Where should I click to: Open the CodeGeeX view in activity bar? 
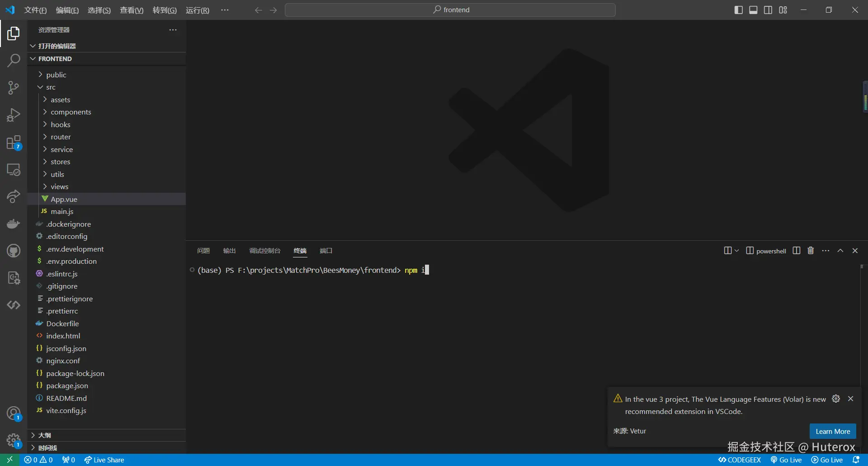point(14,305)
